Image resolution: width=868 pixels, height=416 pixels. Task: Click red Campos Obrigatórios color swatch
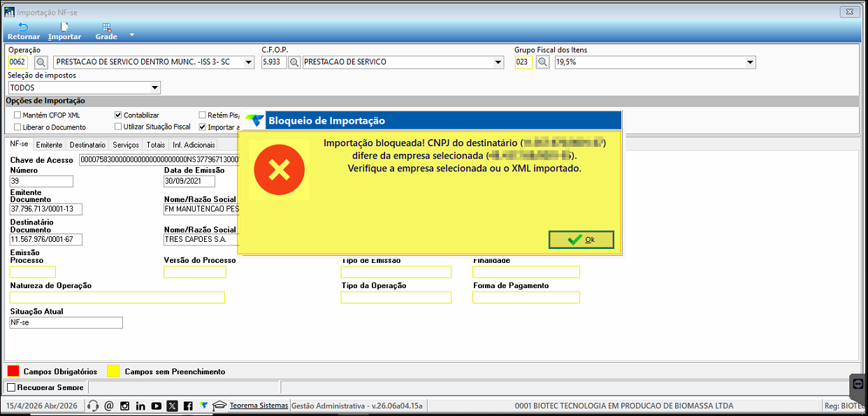pos(13,371)
